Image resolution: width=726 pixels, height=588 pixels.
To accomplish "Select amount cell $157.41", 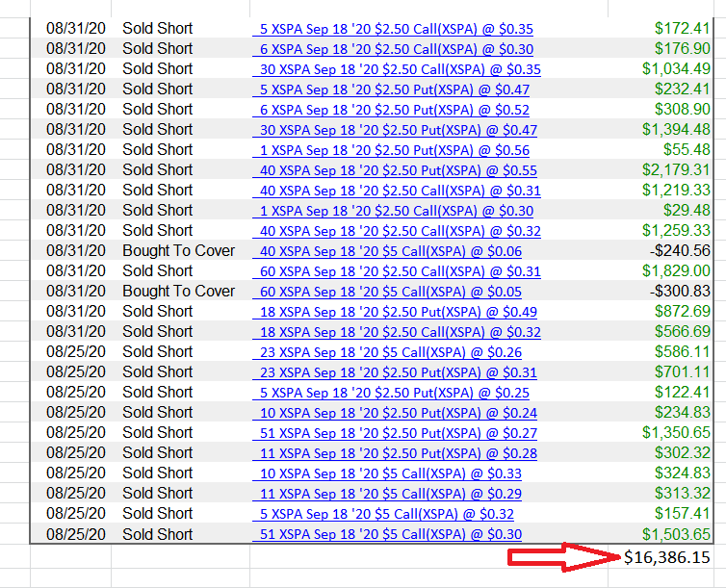I will [682, 513].
